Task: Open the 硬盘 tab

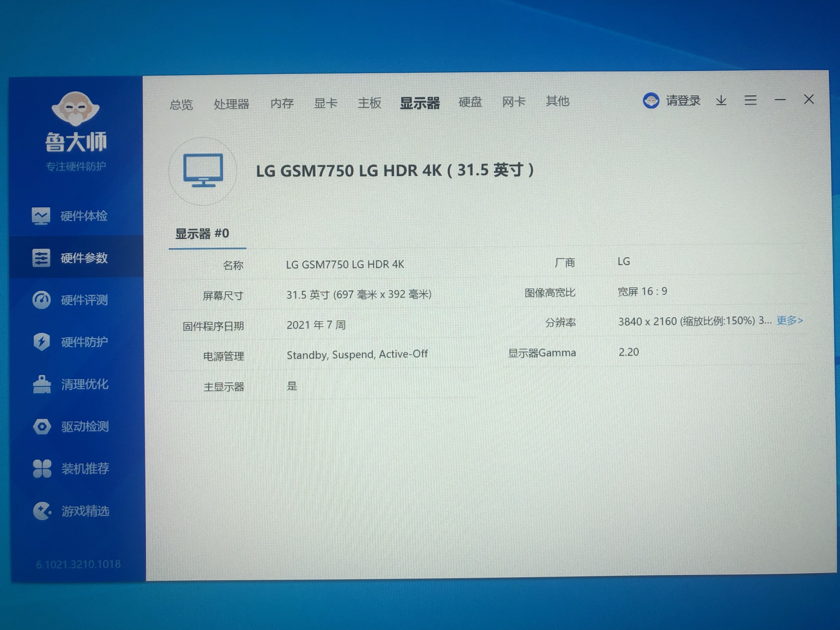Action: [x=470, y=102]
